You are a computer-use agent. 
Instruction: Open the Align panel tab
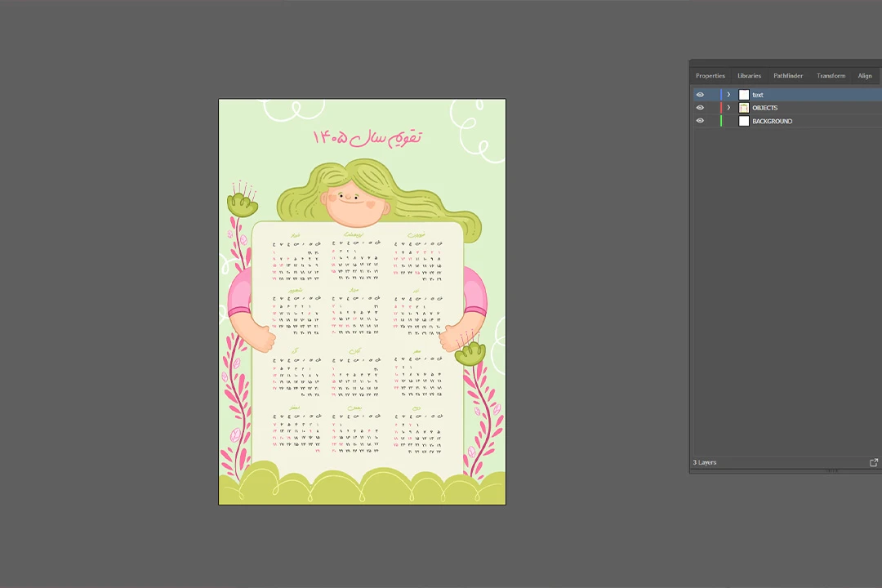tap(864, 76)
